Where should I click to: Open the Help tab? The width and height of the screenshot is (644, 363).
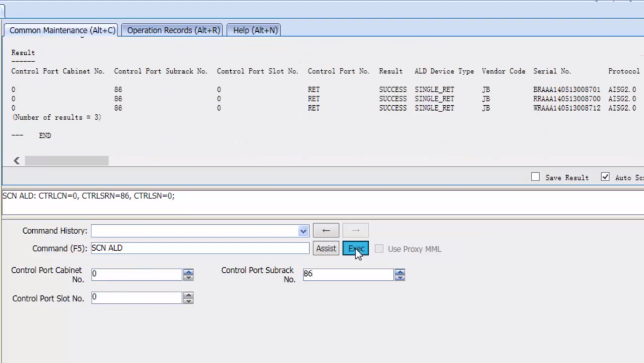tap(255, 30)
